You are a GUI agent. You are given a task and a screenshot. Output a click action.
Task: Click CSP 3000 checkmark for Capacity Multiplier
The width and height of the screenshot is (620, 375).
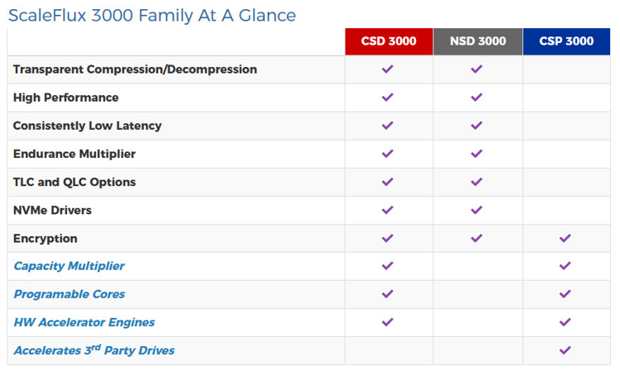click(x=565, y=266)
